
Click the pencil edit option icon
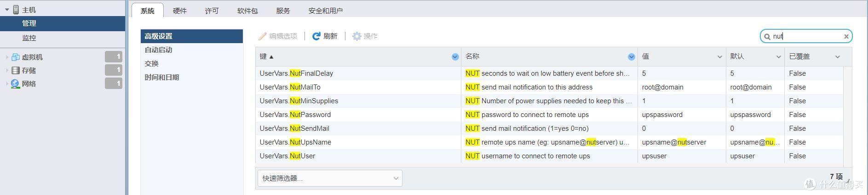pos(263,36)
